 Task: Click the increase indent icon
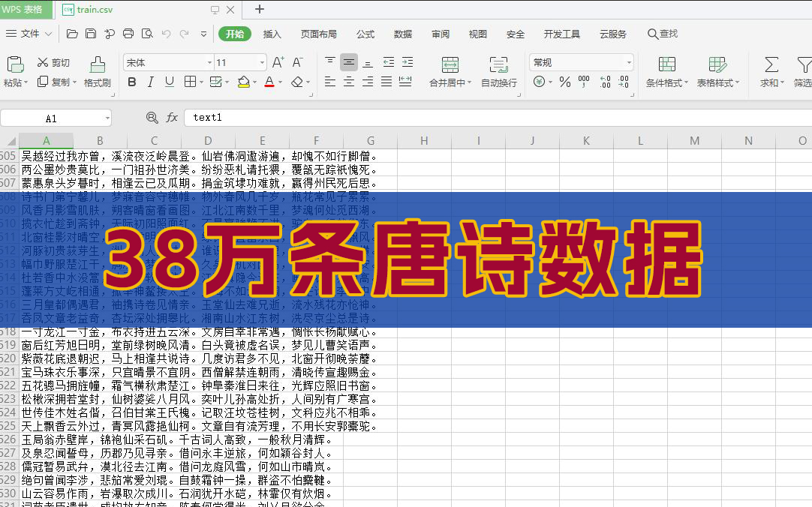(x=408, y=62)
